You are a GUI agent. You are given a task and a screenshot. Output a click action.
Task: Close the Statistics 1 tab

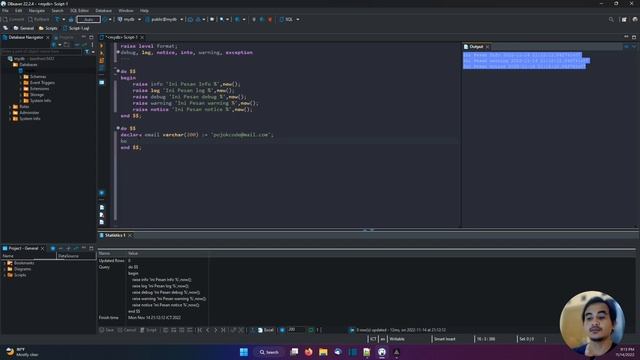130,236
